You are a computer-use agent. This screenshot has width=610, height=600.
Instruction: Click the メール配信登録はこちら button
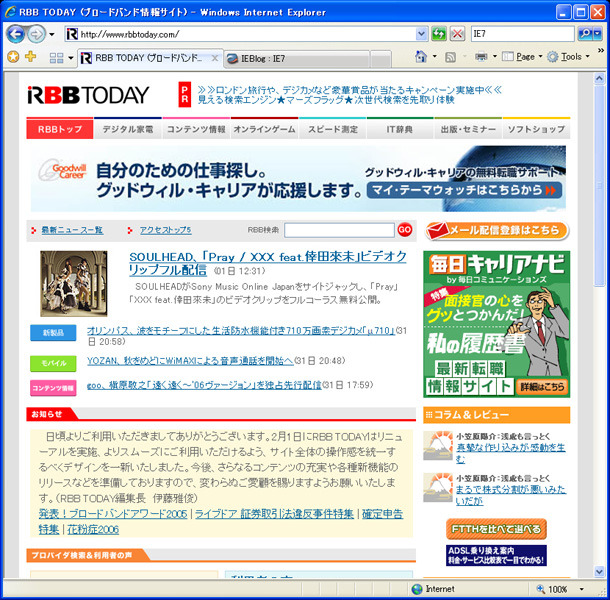497,230
